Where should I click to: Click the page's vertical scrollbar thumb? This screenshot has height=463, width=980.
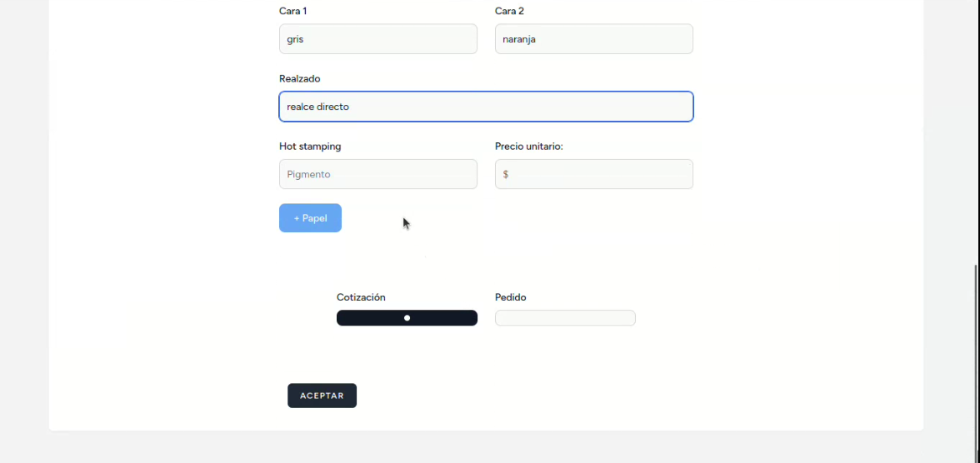(x=976, y=363)
